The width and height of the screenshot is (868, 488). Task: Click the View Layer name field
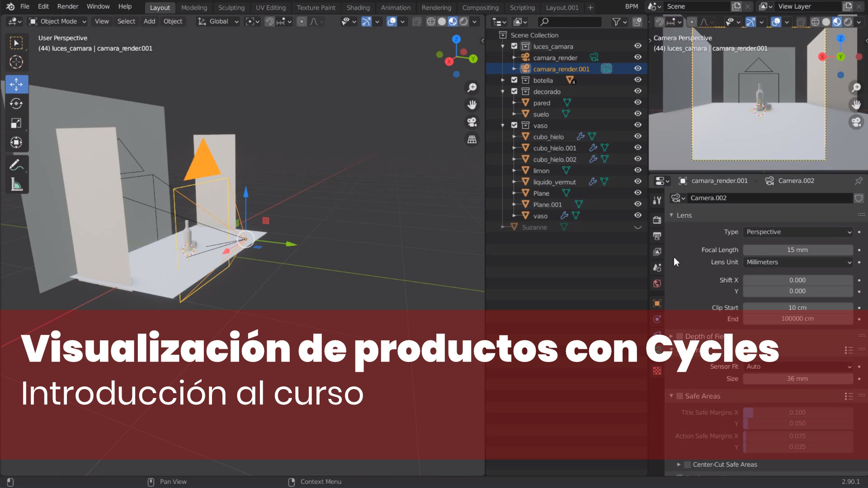[x=808, y=6]
